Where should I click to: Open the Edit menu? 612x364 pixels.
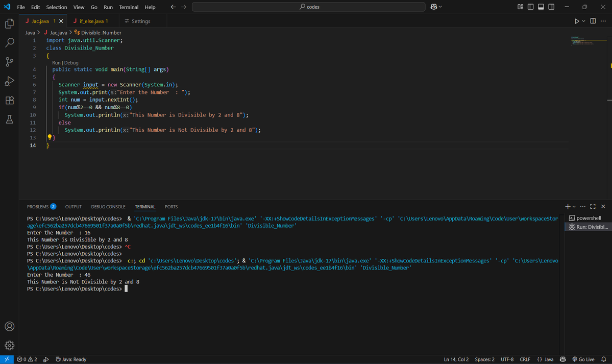click(x=36, y=7)
